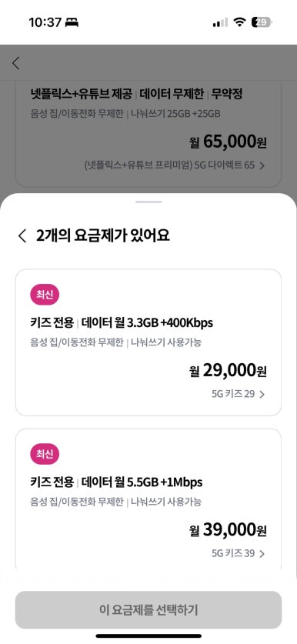The image size is (297, 644).
Task: Open the 5G 키즈 39 link text
Action: click(233, 554)
